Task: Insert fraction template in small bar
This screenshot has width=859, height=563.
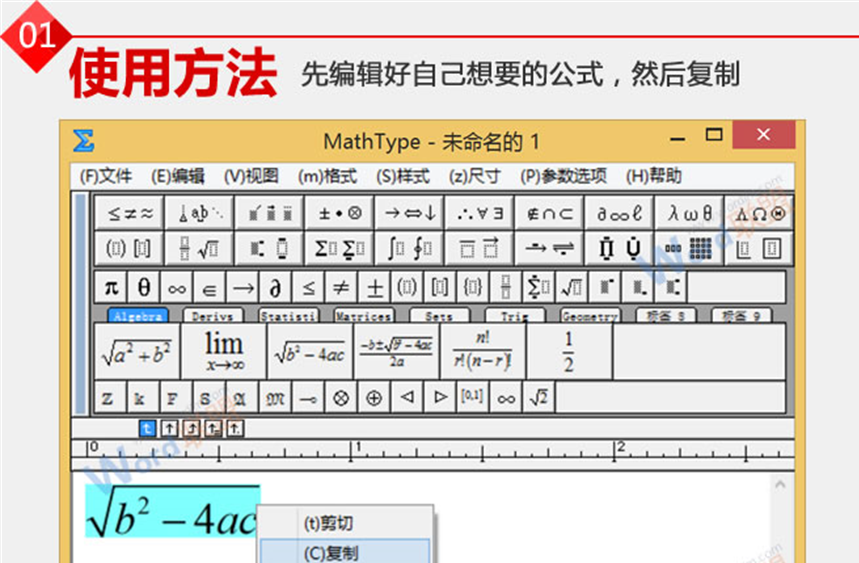Action: click(506, 287)
